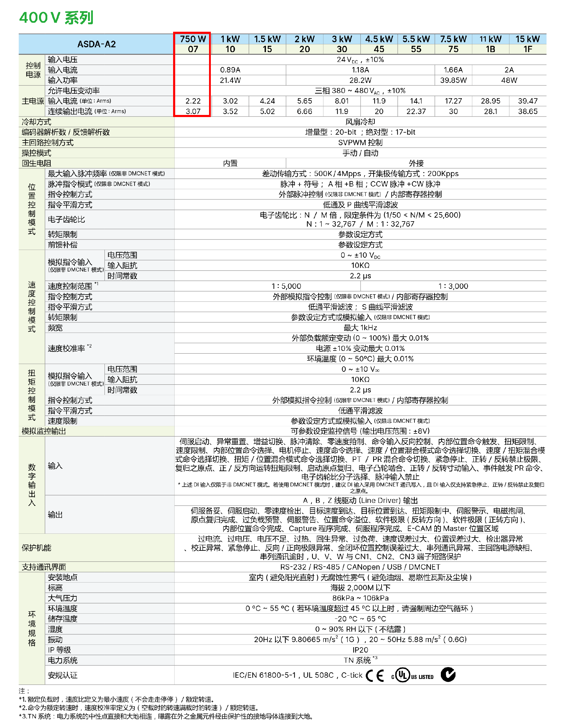Click the 支持通讯界面 row label

(44, 567)
